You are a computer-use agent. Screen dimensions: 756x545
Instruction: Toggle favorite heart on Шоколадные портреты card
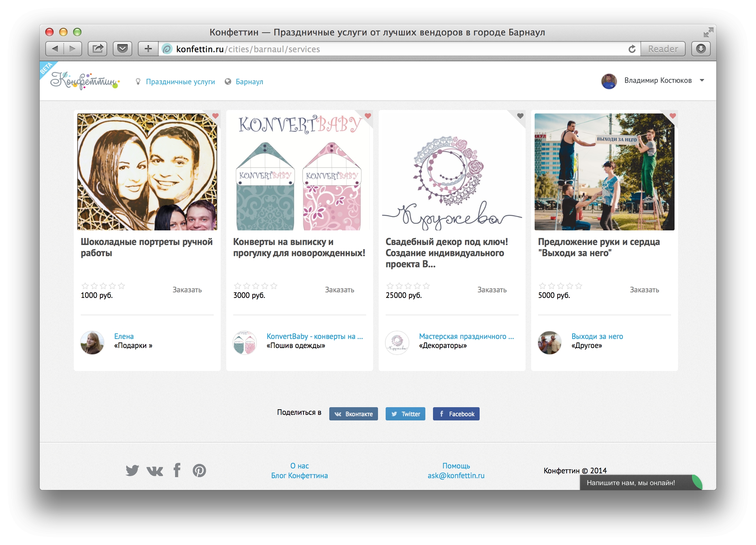215,116
